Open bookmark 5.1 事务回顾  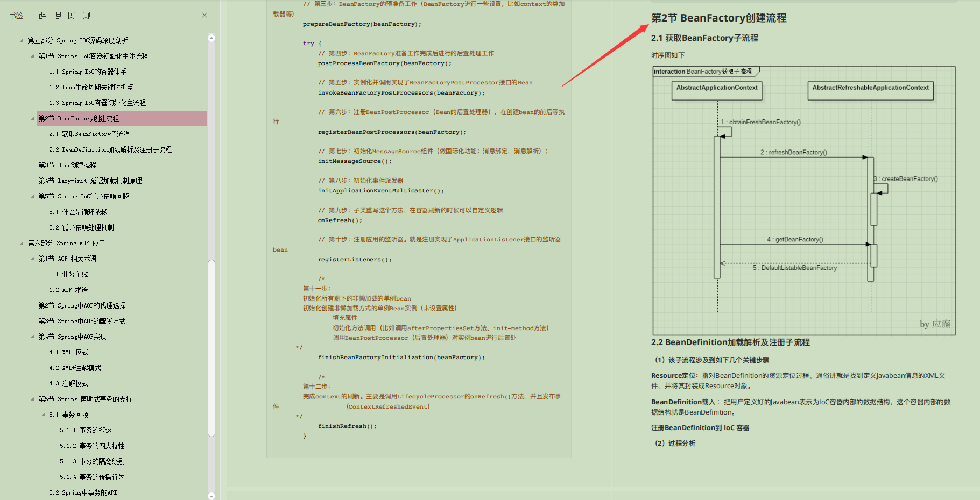pos(68,415)
